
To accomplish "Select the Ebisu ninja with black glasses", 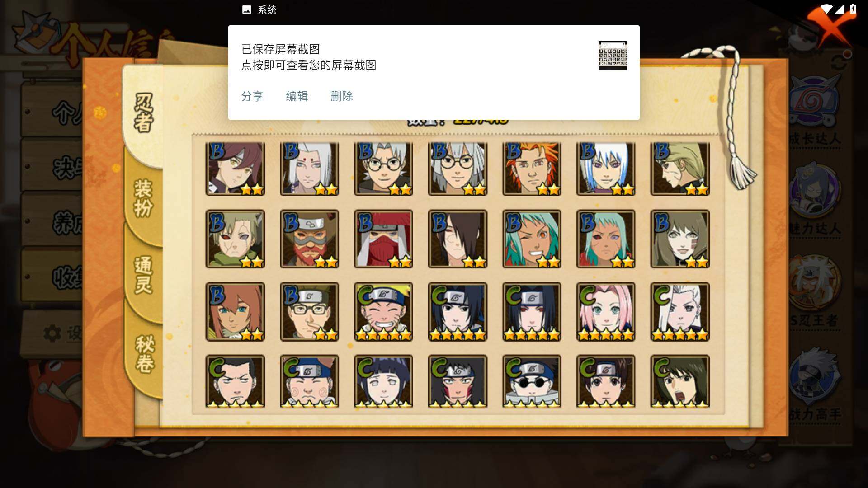I will 309,311.
